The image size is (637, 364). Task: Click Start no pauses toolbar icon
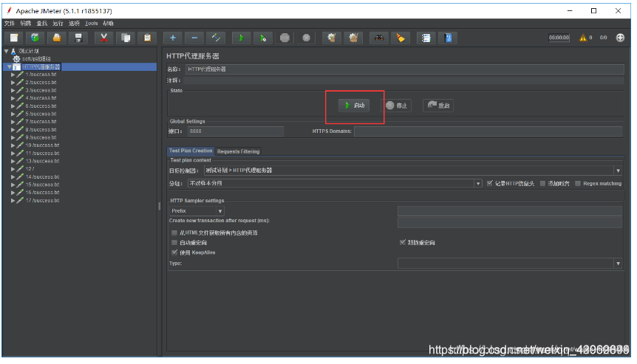click(x=263, y=38)
